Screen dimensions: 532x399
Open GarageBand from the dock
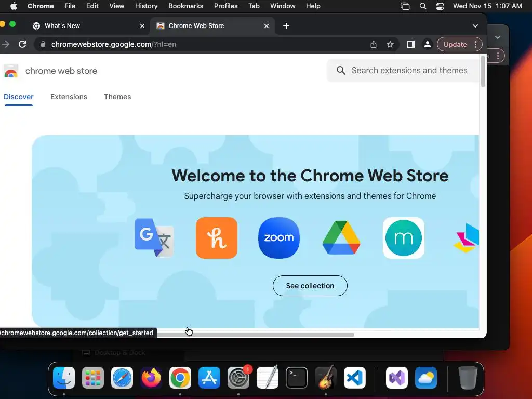(x=326, y=377)
